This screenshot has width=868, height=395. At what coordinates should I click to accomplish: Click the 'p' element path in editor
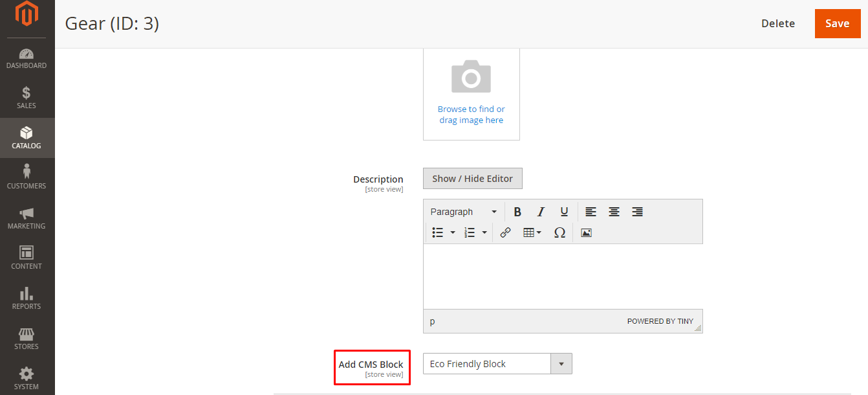(x=433, y=321)
